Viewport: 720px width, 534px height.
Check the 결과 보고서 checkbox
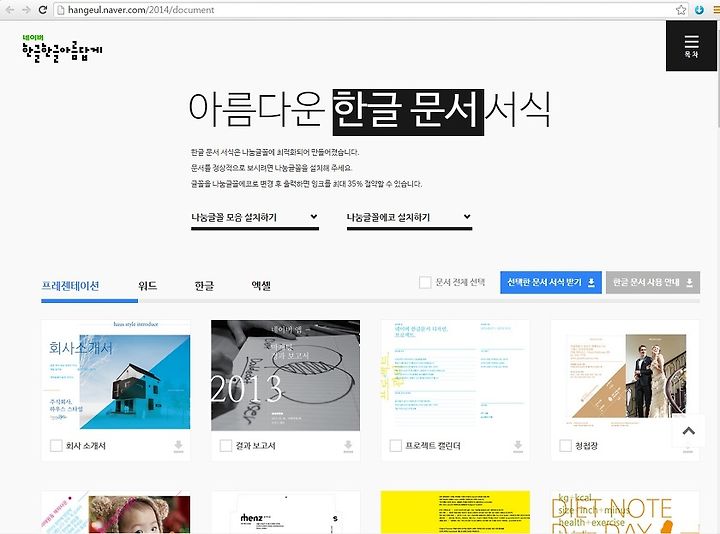click(225, 446)
